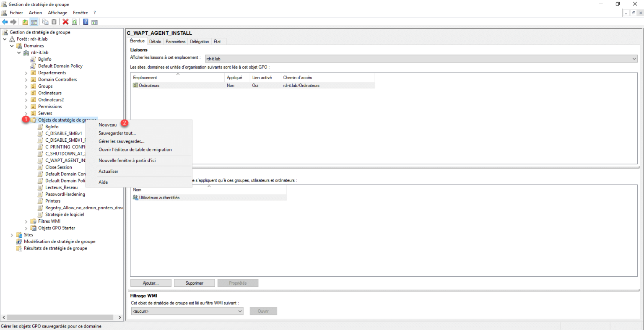The image size is (644, 330).
Task: Click the grey Forward arrow in toolbar
Action: click(13, 22)
